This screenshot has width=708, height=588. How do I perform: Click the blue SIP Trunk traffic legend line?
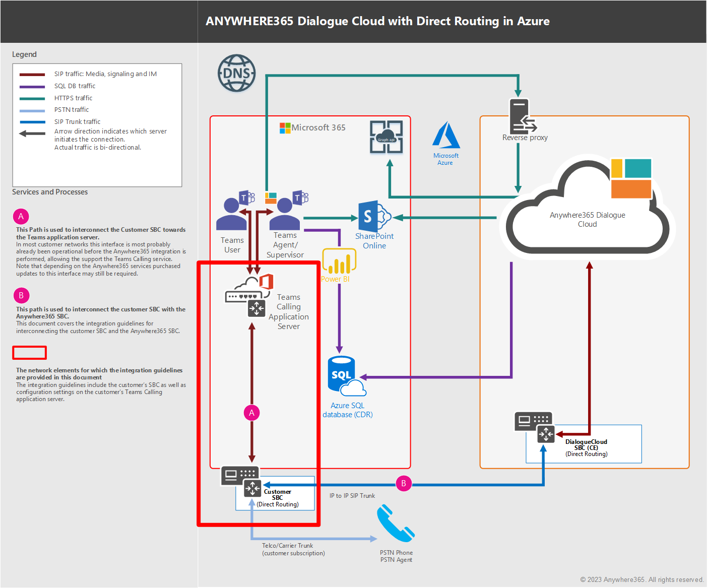coord(32,122)
